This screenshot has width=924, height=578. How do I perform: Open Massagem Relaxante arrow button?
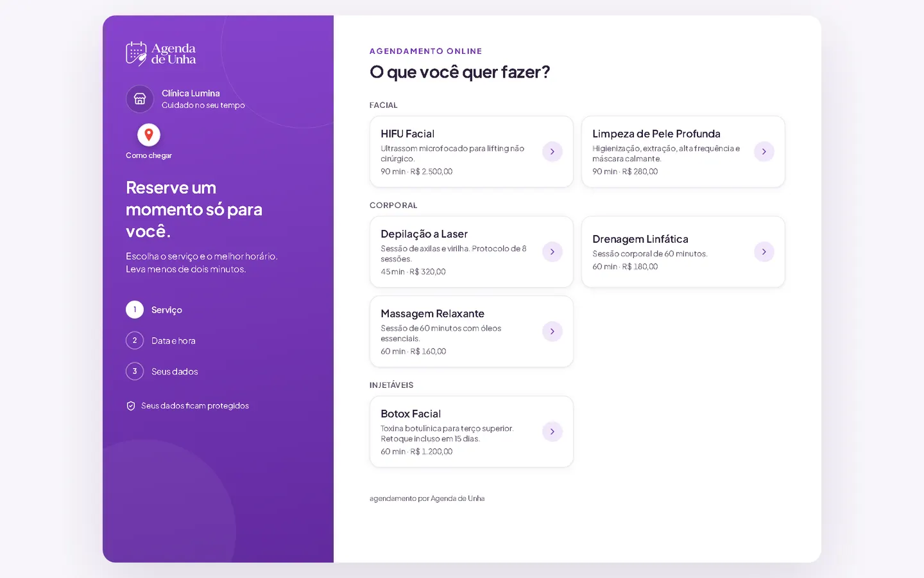[552, 331]
